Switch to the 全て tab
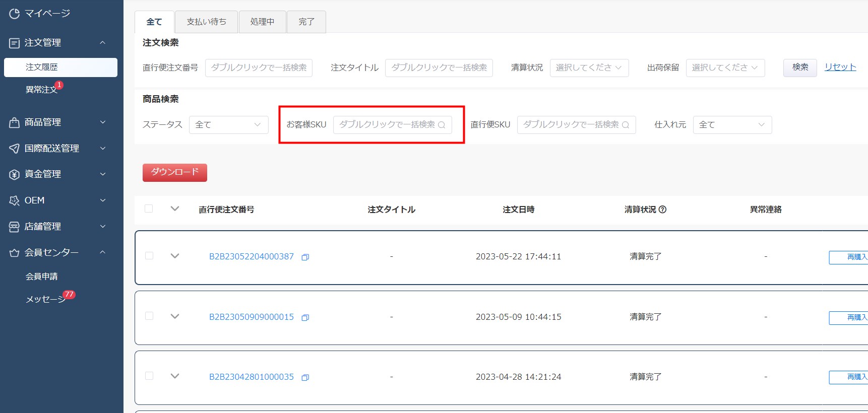Viewport: 868px width, 413px height. coord(154,22)
